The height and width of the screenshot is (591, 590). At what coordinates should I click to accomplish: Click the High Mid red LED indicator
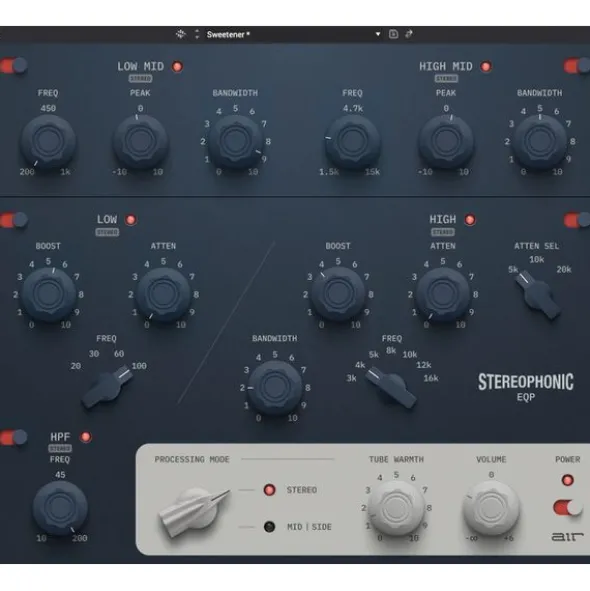tap(486, 67)
